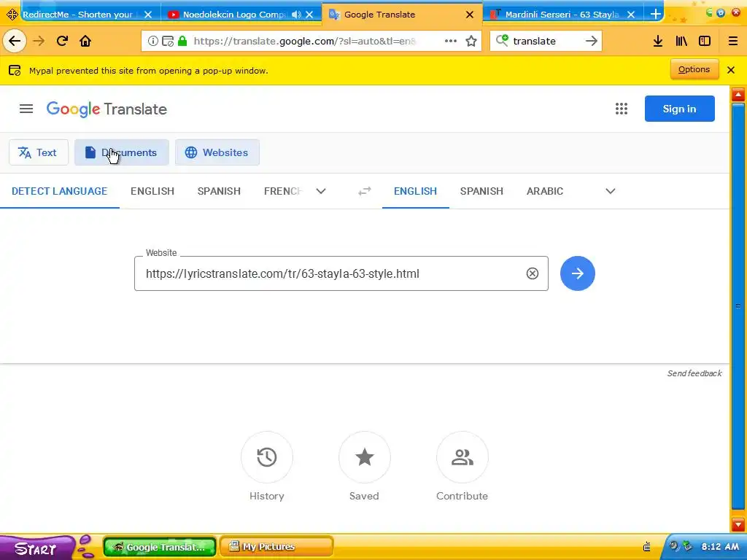Mute the Noedolekcin tab audio icon
Image resolution: width=747 pixels, height=560 pixels.
point(296,15)
